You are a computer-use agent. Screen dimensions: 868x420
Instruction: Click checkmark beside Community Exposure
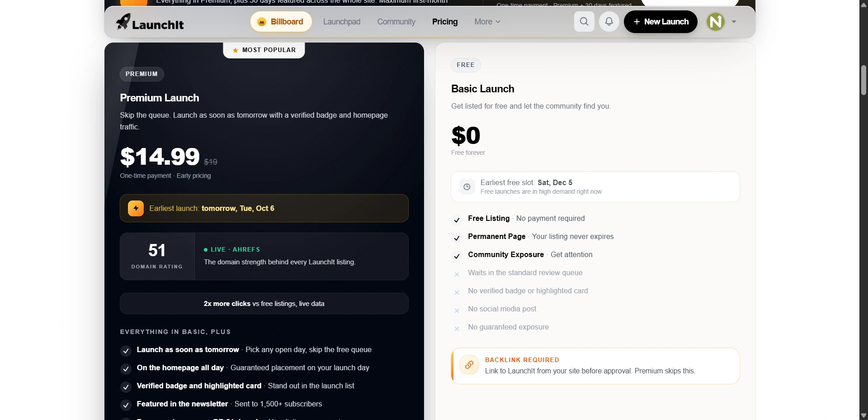pyautogui.click(x=457, y=256)
